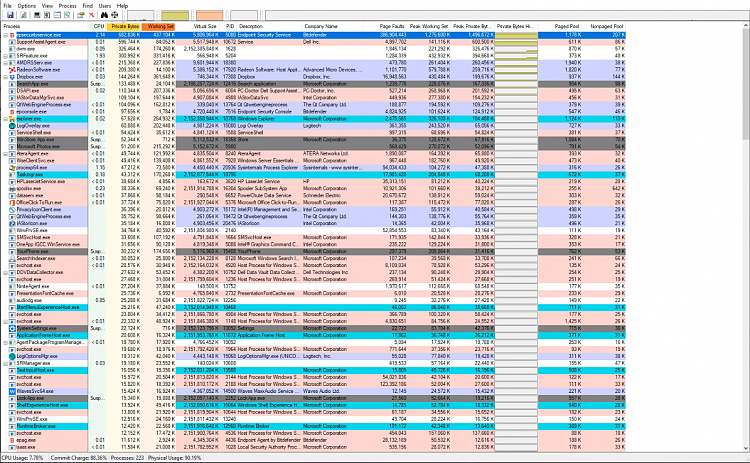Click the SystemSettings.exe gear icon

click(12, 329)
